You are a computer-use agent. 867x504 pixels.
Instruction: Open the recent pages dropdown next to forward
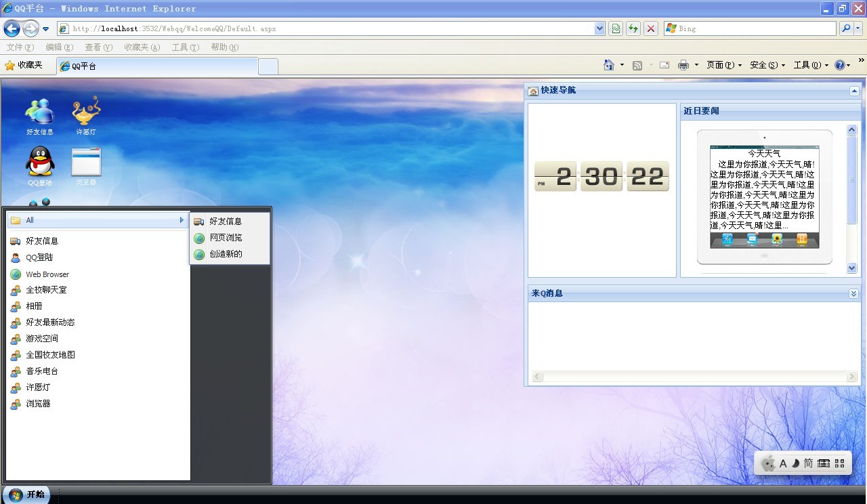click(46, 28)
